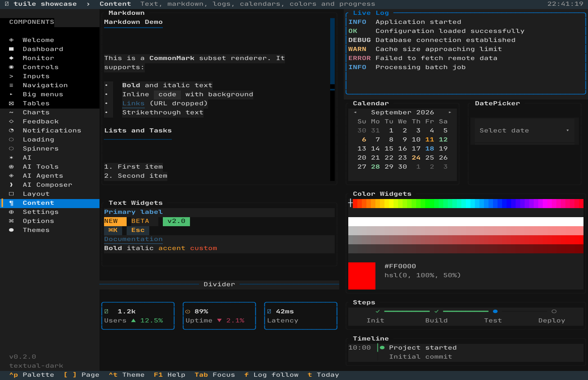Click the Settings crosshair icon
The width and height of the screenshot is (588, 380).
(x=12, y=212)
